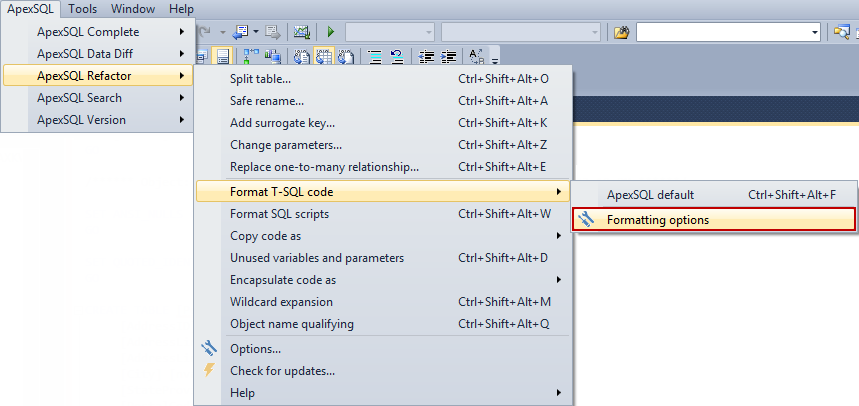Open the Help menu in the menu bar
The image size is (859, 406).
tap(181, 9)
